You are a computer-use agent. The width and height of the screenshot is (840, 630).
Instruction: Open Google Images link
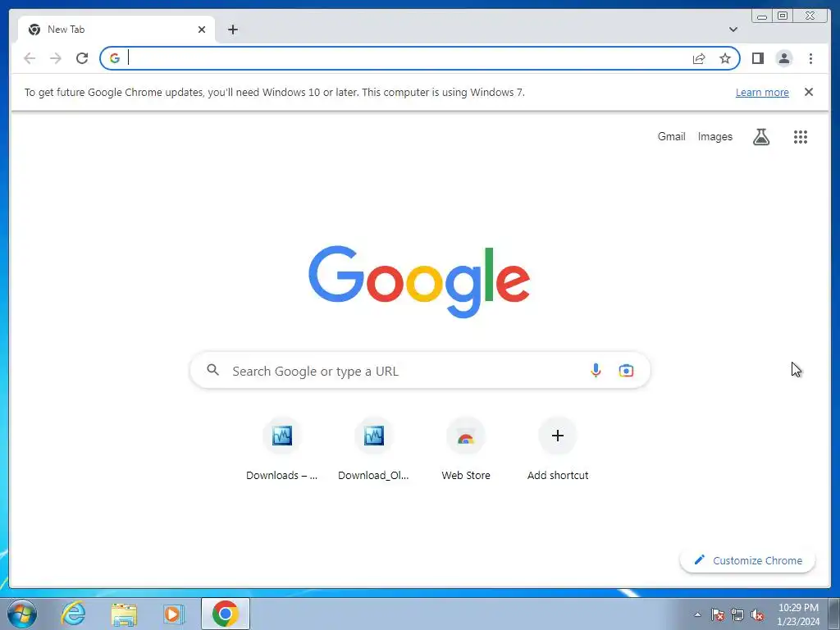pos(714,137)
